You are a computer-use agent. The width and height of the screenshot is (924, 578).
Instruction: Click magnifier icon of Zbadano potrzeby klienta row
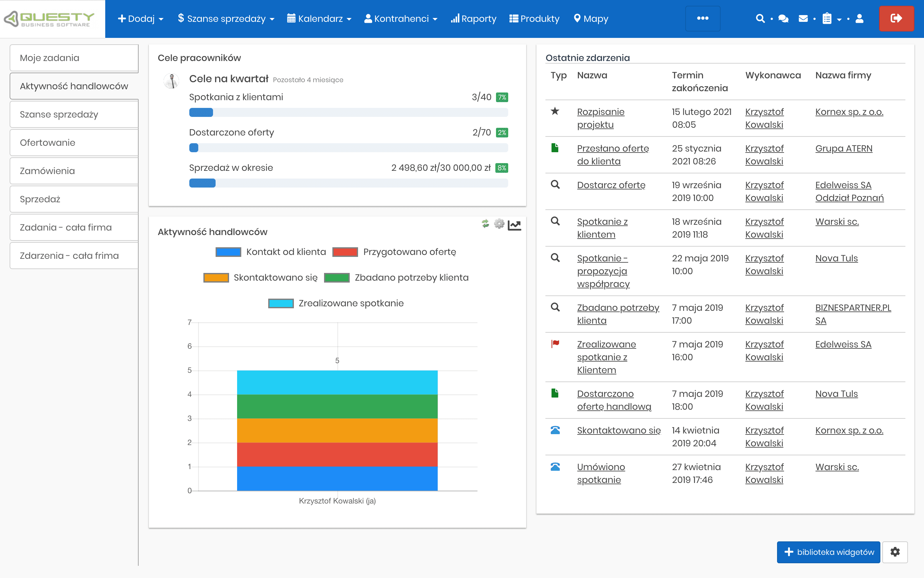coord(555,307)
